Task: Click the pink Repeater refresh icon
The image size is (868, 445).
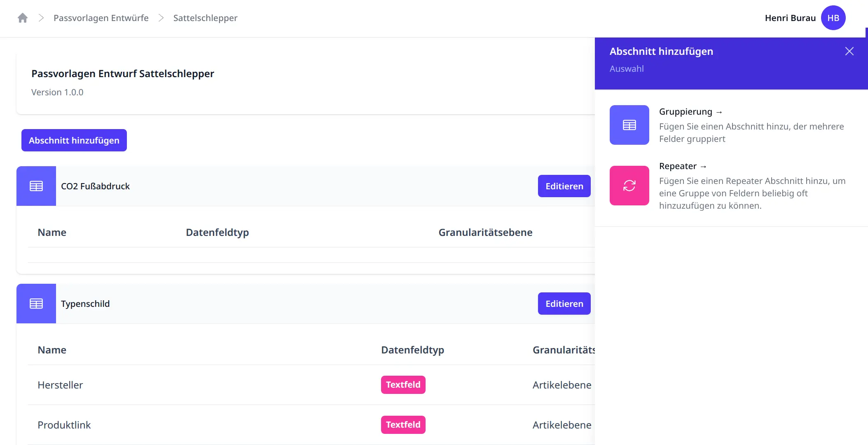Action: (x=629, y=186)
